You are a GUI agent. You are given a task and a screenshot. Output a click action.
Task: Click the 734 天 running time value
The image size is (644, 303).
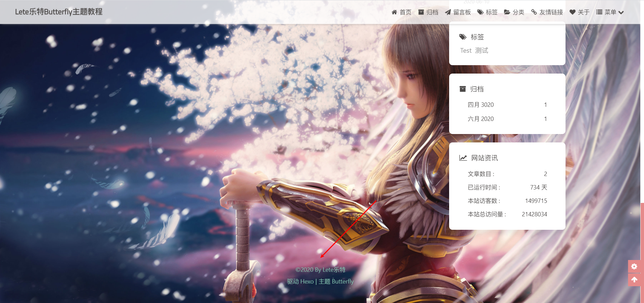click(x=539, y=187)
